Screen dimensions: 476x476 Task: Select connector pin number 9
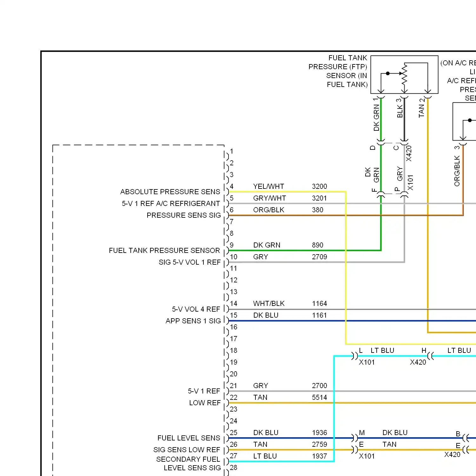pos(232,245)
